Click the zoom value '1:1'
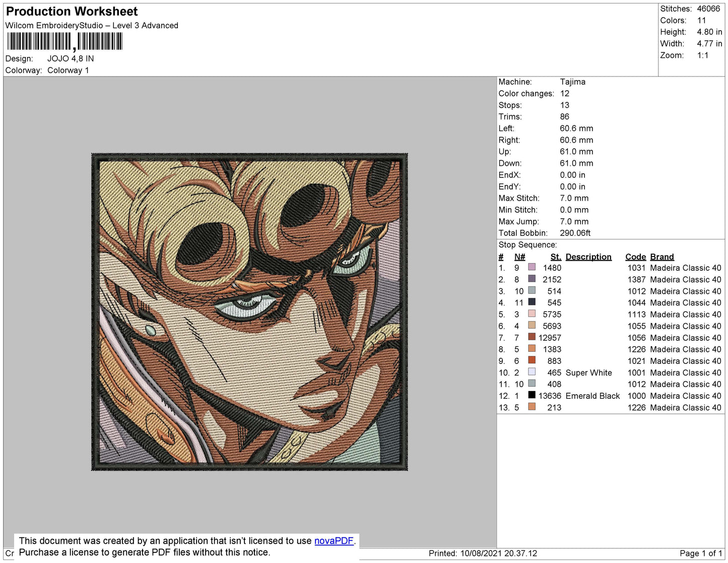The height and width of the screenshot is (563, 728). (x=703, y=55)
